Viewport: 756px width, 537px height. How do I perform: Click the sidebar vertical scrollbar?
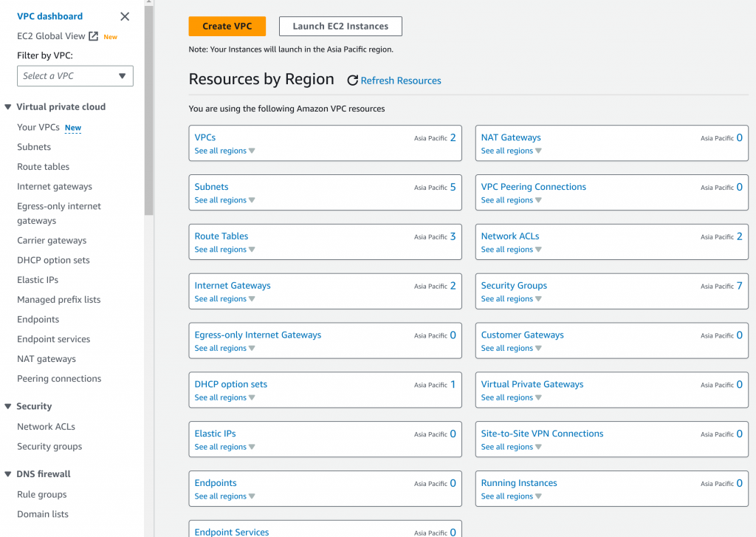(x=148, y=111)
